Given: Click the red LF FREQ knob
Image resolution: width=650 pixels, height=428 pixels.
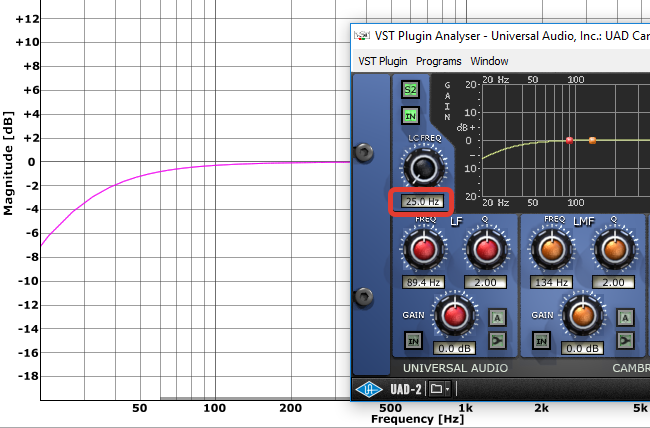Looking at the screenshot, I should point(423,250).
